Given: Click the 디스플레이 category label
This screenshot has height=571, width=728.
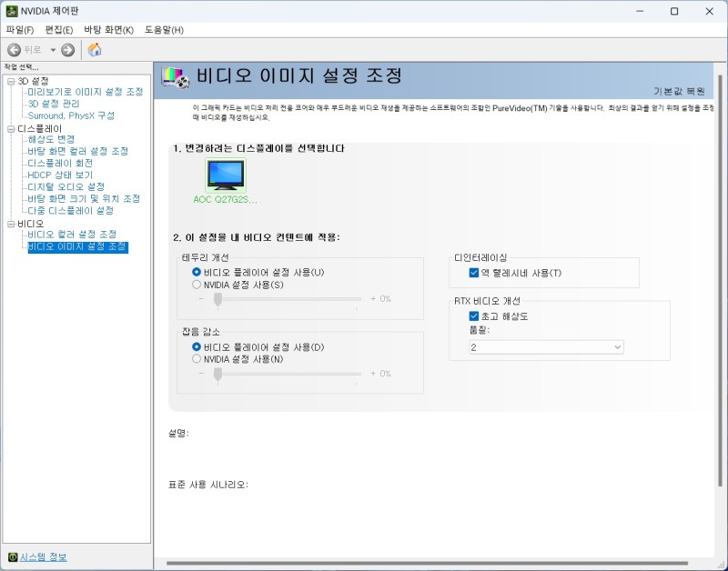Looking at the screenshot, I should tap(39, 128).
